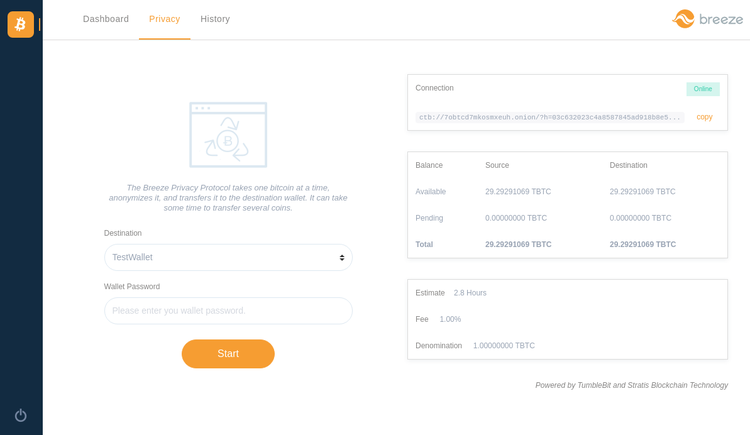
Task: Click the Pending row label
Action: click(x=429, y=218)
